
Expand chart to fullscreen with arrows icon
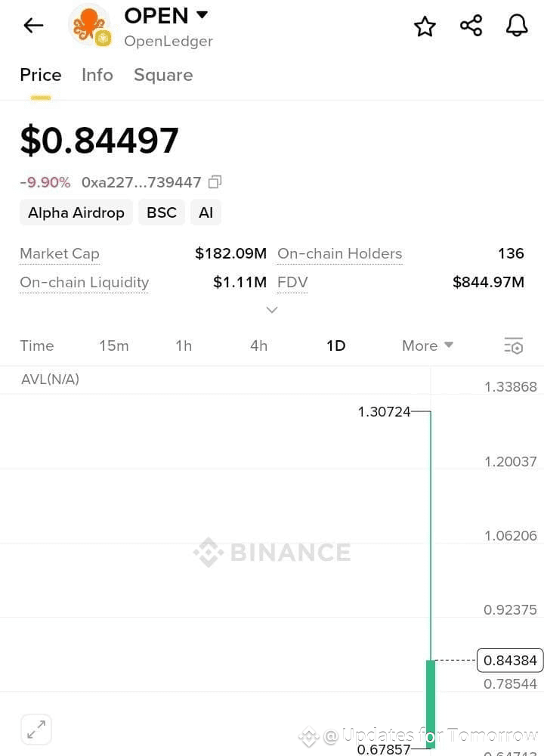point(36,729)
